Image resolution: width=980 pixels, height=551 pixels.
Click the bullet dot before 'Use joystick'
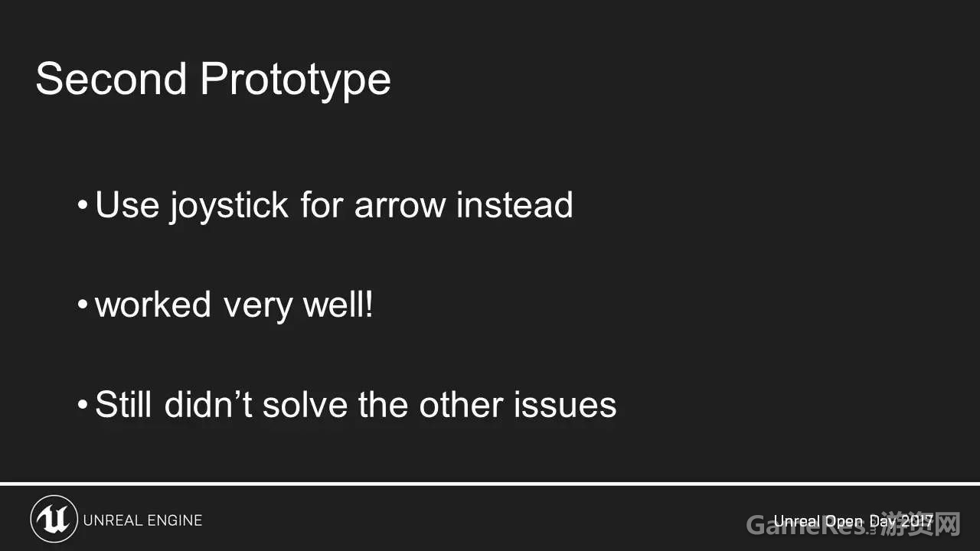pyautogui.click(x=83, y=207)
